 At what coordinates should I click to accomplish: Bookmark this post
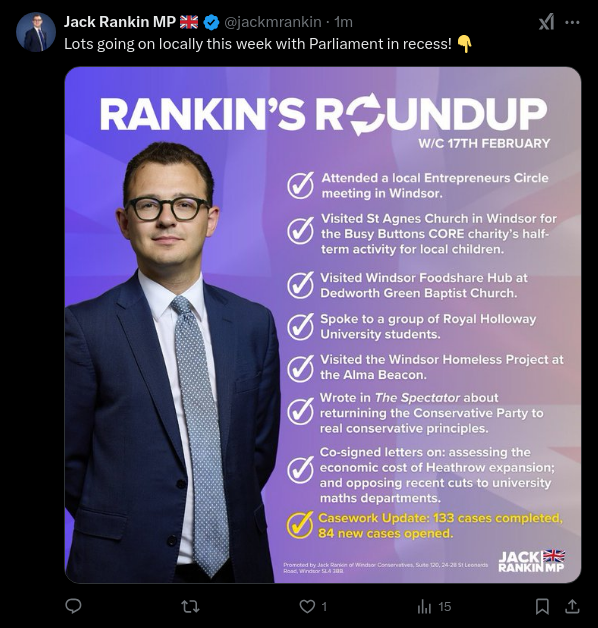(542, 606)
